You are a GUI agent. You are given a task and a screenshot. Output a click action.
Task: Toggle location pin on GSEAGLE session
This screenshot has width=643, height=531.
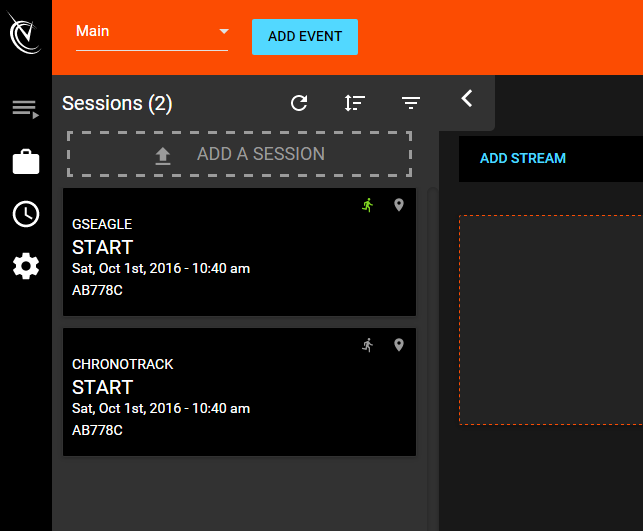[x=399, y=205]
